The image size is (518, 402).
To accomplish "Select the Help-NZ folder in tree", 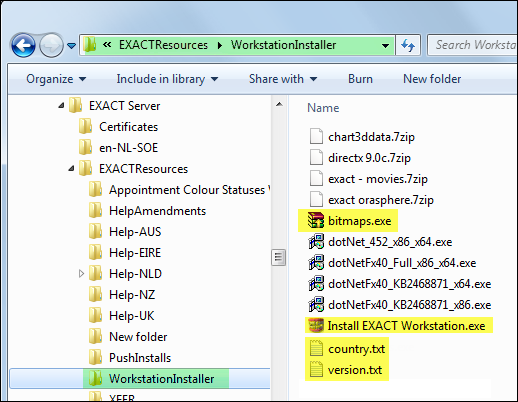I will [x=132, y=295].
